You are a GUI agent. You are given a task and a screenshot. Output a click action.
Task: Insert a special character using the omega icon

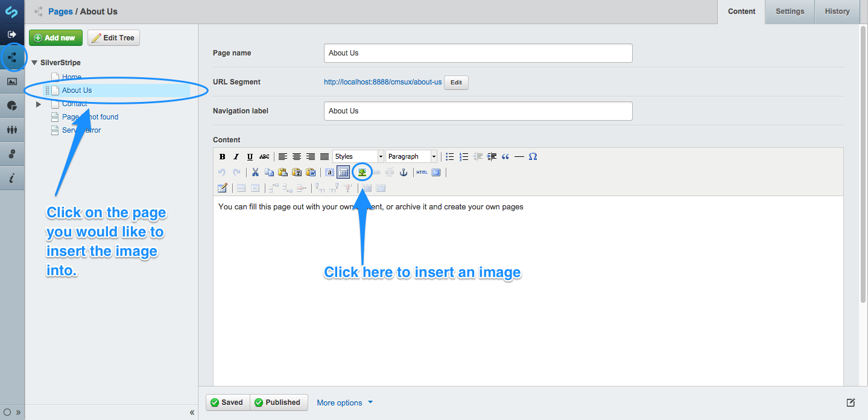coord(533,156)
